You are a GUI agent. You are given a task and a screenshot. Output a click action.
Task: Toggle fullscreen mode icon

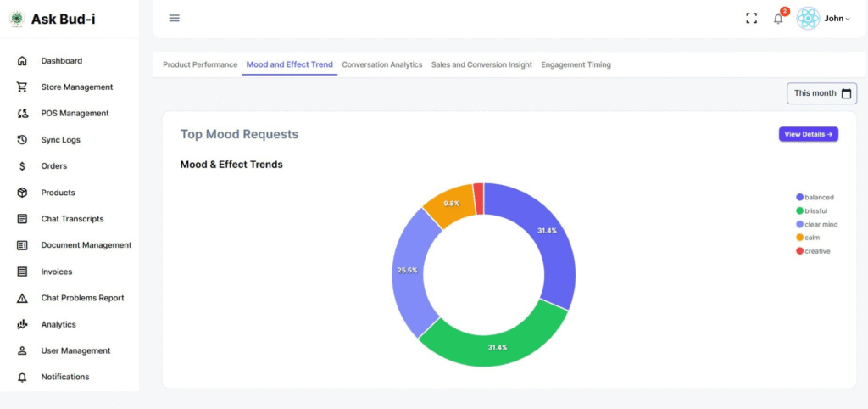(751, 18)
